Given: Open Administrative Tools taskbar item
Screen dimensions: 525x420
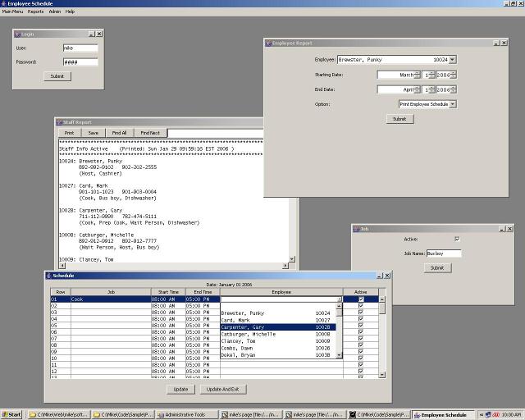Looking at the screenshot, I should [x=186, y=415].
